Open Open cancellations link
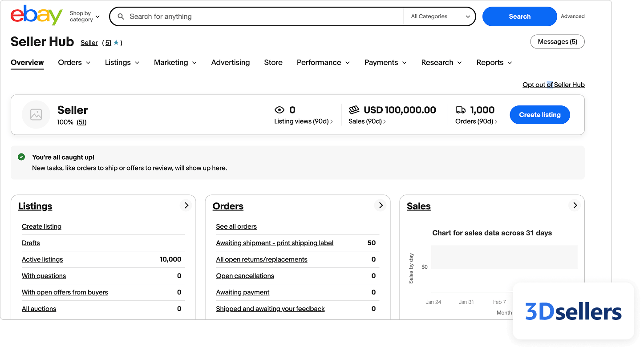644x351 pixels. (245, 276)
